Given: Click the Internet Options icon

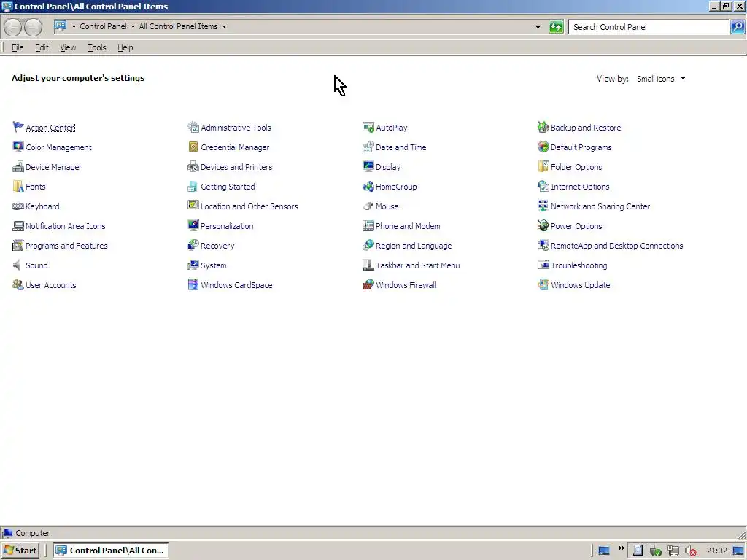Looking at the screenshot, I should (543, 186).
